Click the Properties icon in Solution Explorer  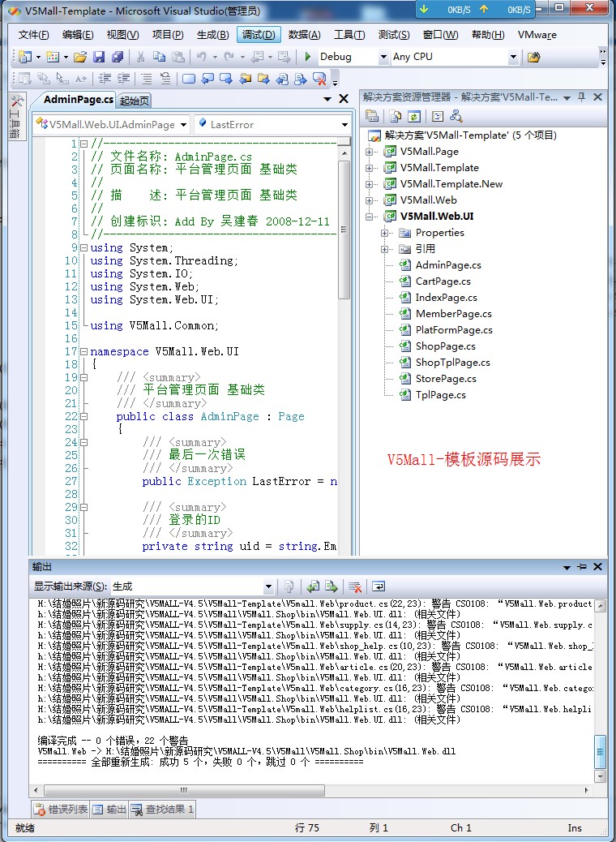pyautogui.click(x=372, y=116)
